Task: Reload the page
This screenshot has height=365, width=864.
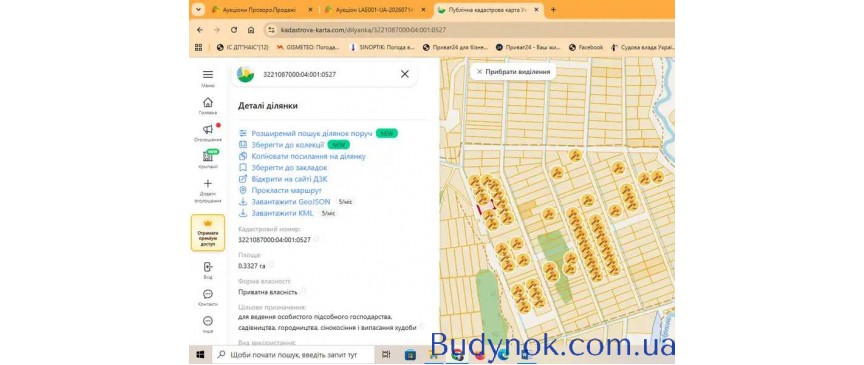Action: coord(234,30)
